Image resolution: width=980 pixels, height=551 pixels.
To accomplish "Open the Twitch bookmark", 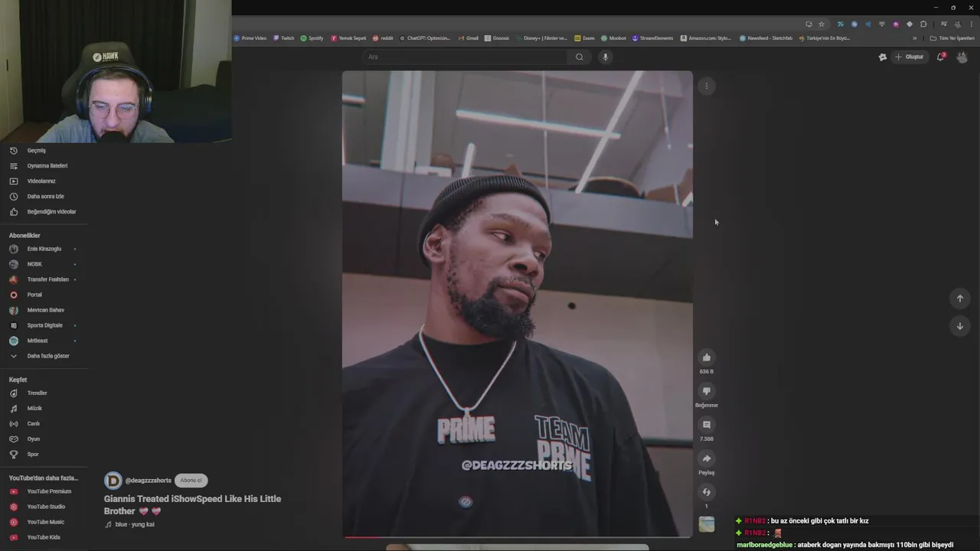I will point(284,38).
